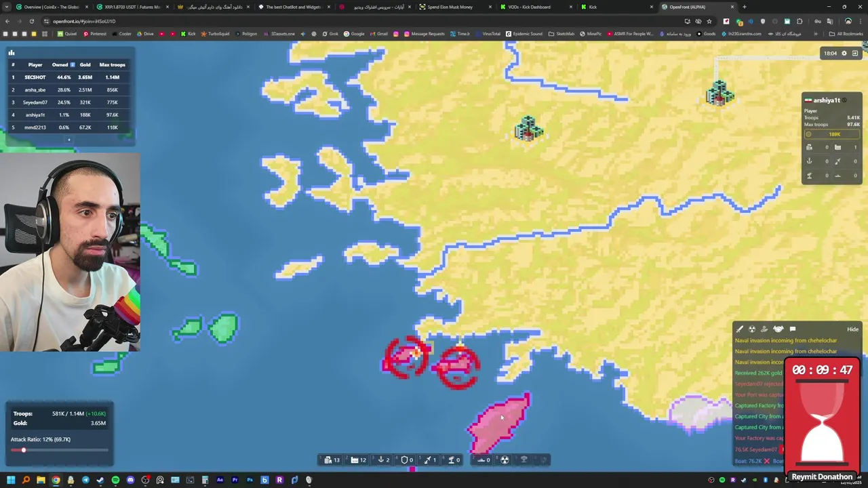Image resolution: width=868 pixels, height=488 pixels.
Task: Sort leaderboard by Owned column
Action: pos(64,64)
